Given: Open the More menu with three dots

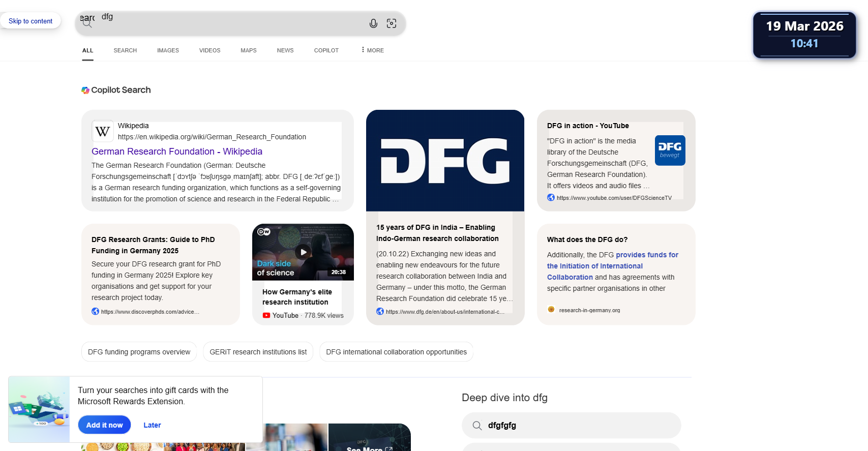Looking at the screenshot, I should click(x=373, y=50).
